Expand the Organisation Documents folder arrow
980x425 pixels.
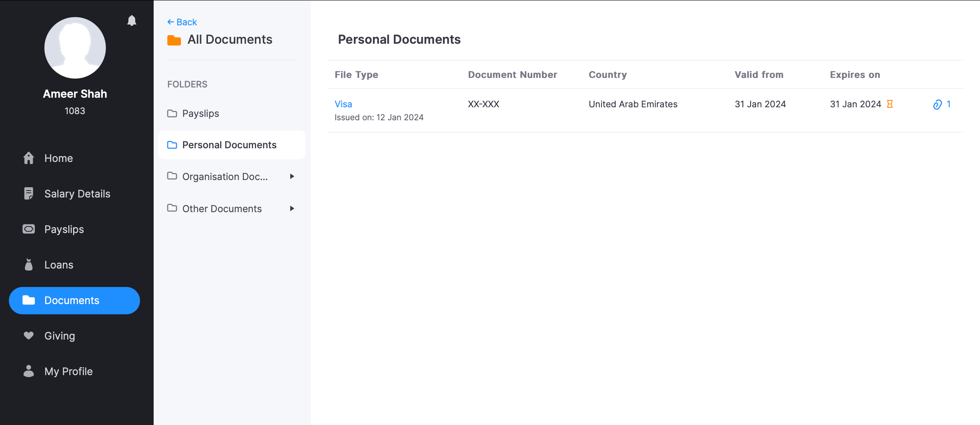pos(292,176)
